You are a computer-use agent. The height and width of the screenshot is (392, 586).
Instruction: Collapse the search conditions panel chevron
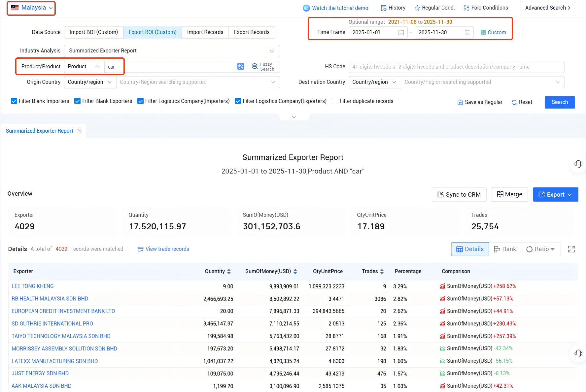[294, 117]
